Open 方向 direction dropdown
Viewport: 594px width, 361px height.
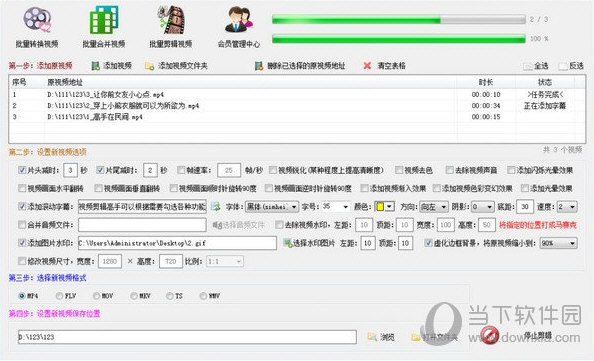434,207
